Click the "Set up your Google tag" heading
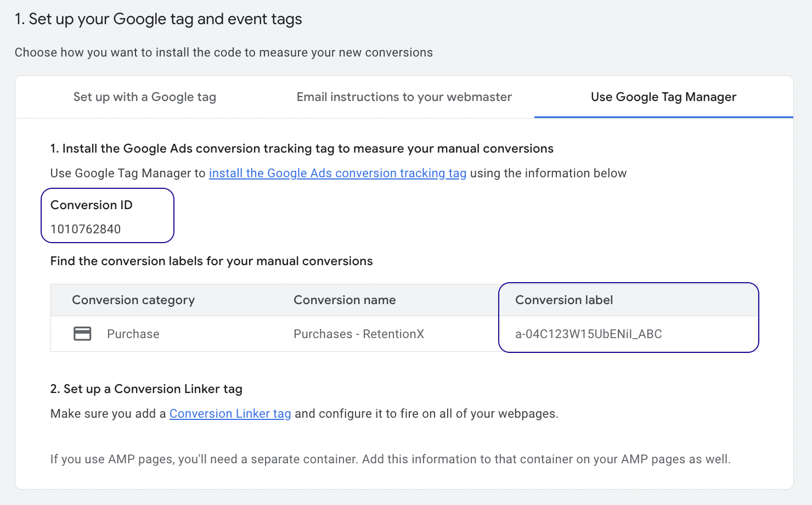812x505 pixels. point(159,19)
